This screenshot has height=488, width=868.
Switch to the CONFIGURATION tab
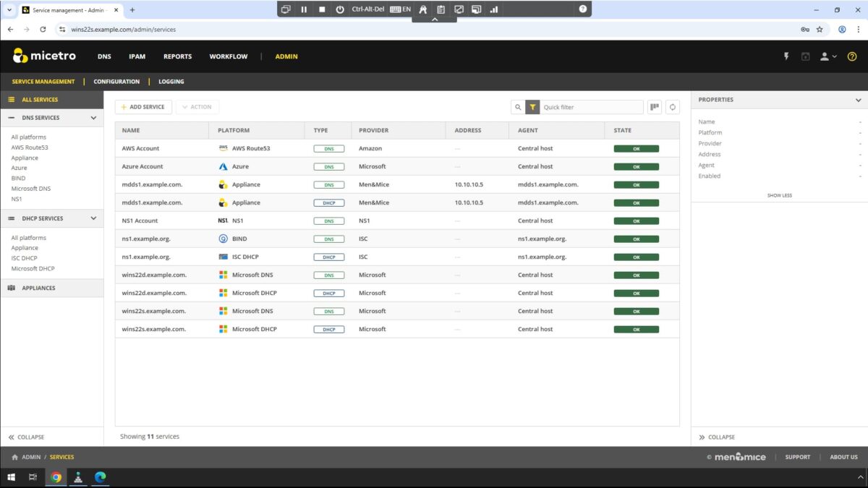(x=116, y=81)
